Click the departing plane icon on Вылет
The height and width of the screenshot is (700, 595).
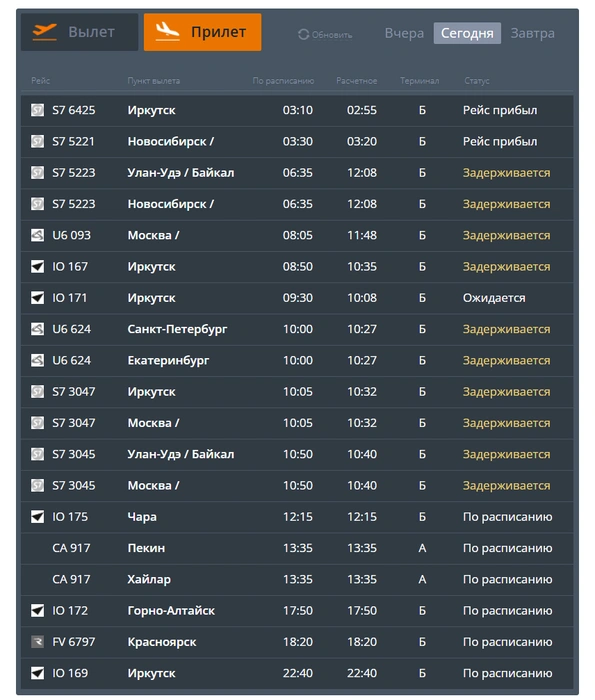click(x=45, y=32)
